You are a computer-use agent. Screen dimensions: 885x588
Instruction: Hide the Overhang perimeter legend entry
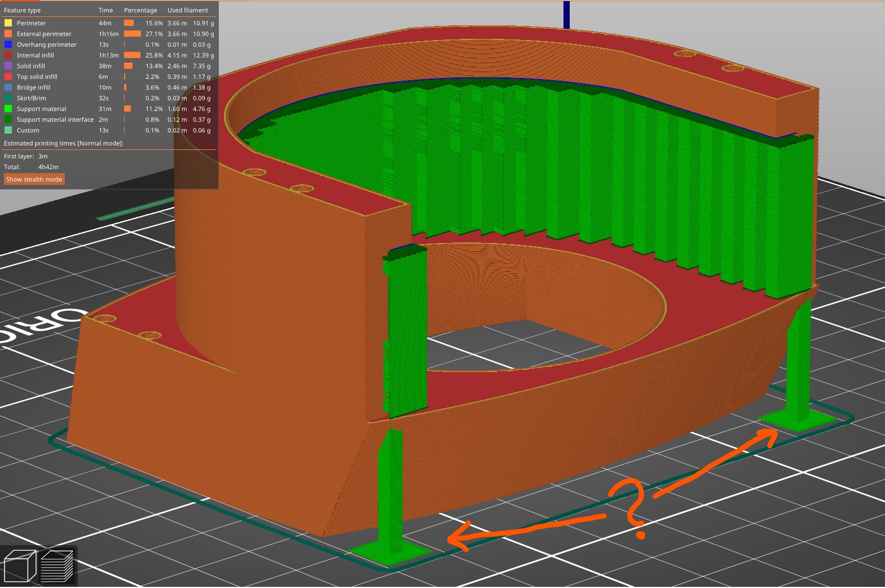coord(46,45)
